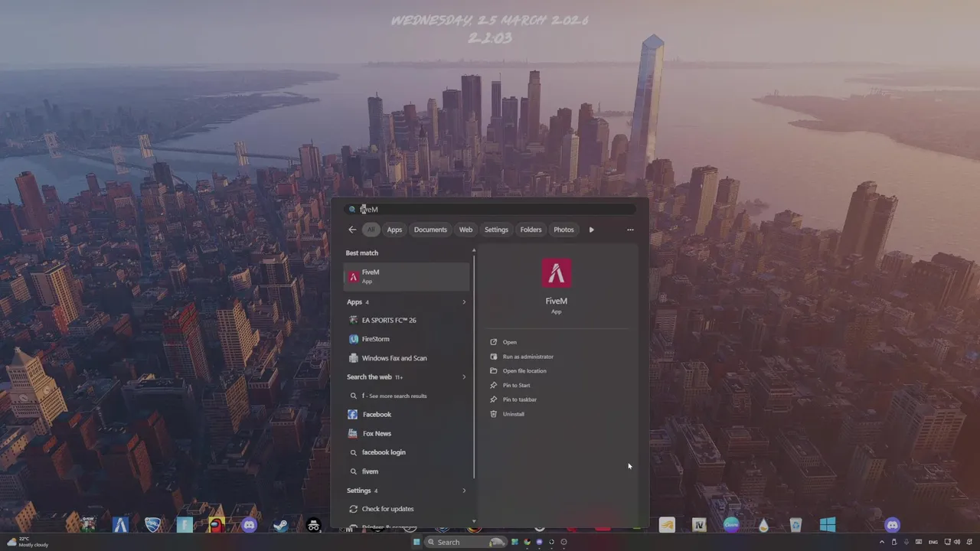This screenshot has height=551, width=980.
Task: Switch to the Photos filter tab
Action: pyautogui.click(x=563, y=230)
